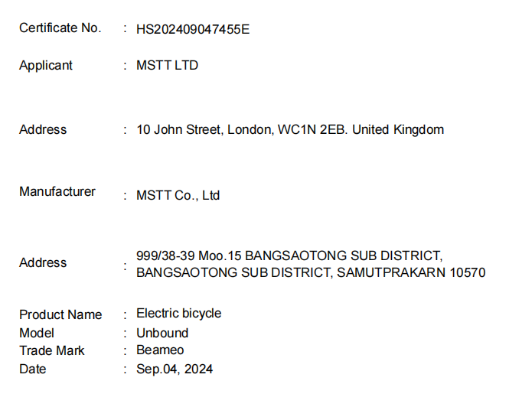Click the applicant name MSTT LTD
The image size is (509, 420).
click(x=167, y=66)
